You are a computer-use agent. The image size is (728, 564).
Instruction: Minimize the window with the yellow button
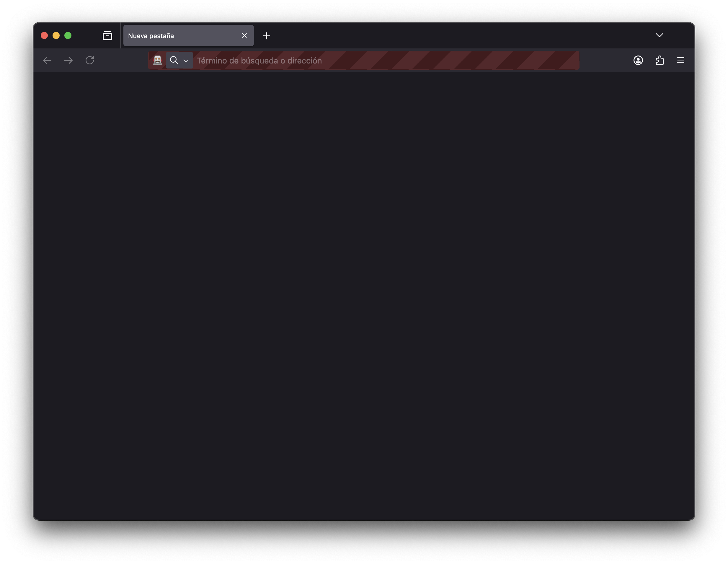point(56,36)
